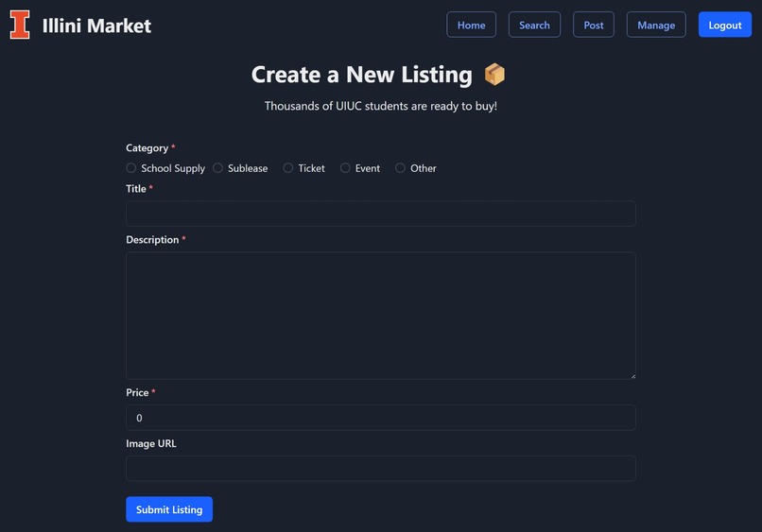Go to the Home page

coord(471,25)
